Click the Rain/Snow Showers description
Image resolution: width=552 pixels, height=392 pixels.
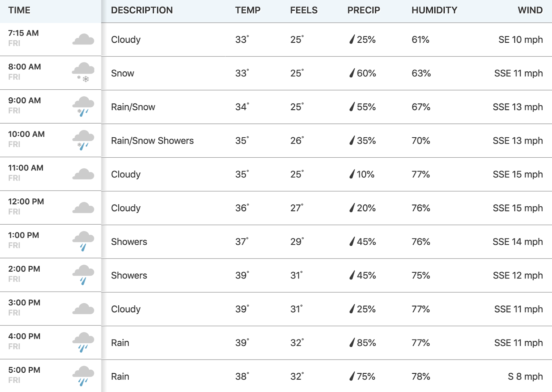(152, 141)
